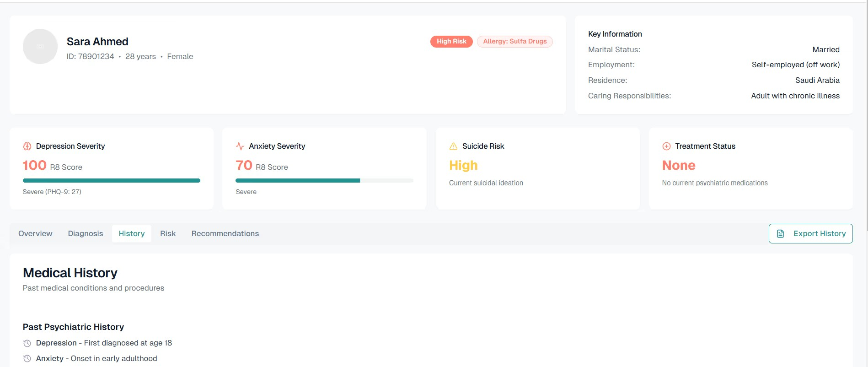Click the 'Female' gender text
868x367 pixels.
coord(180,56)
